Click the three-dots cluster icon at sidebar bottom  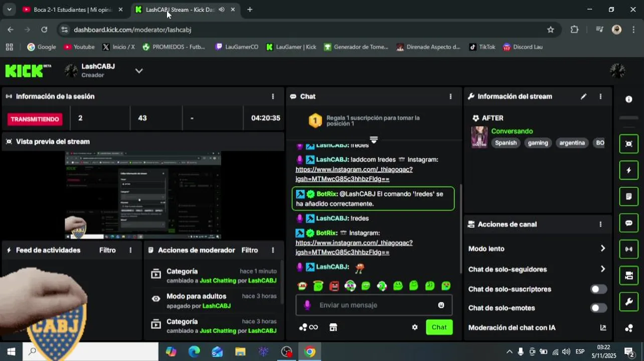(629, 328)
